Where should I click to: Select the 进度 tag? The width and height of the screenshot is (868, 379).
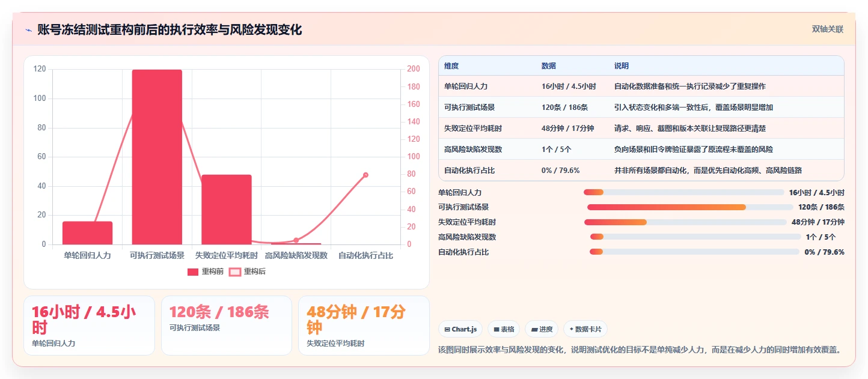coord(542,329)
